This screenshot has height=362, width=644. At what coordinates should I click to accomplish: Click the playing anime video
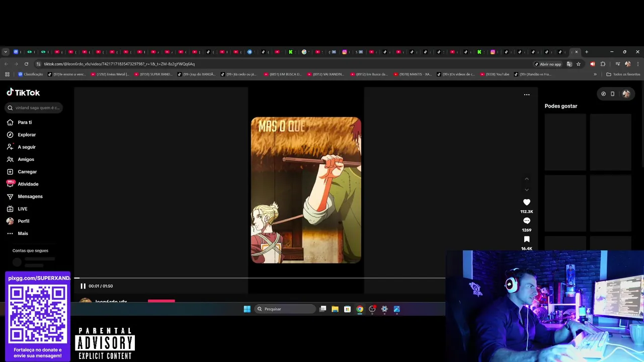(x=306, y=190)
